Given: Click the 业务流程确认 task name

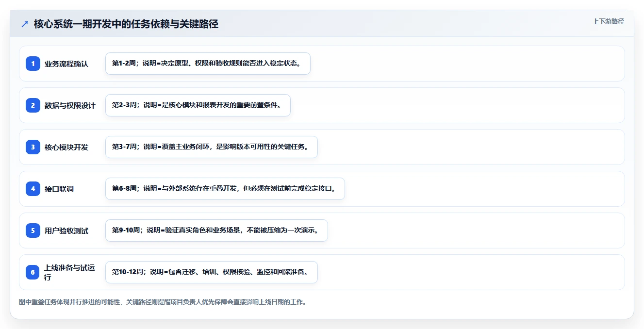Looking at the screenshot, I should pyautogui.click(x=66, y=64).
